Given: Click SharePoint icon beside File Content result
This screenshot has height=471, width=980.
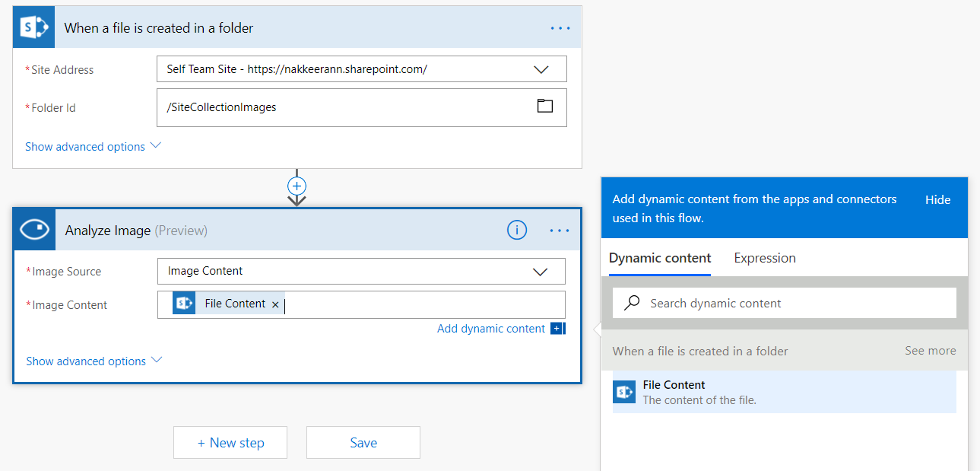Looking at the screenshot, I should (624, 392).
